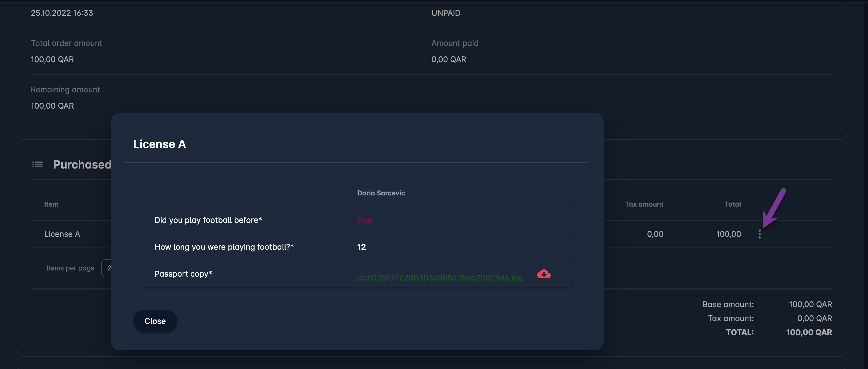Click the Passport copy field label
868x369 pixels.
(x=183, y=274)
